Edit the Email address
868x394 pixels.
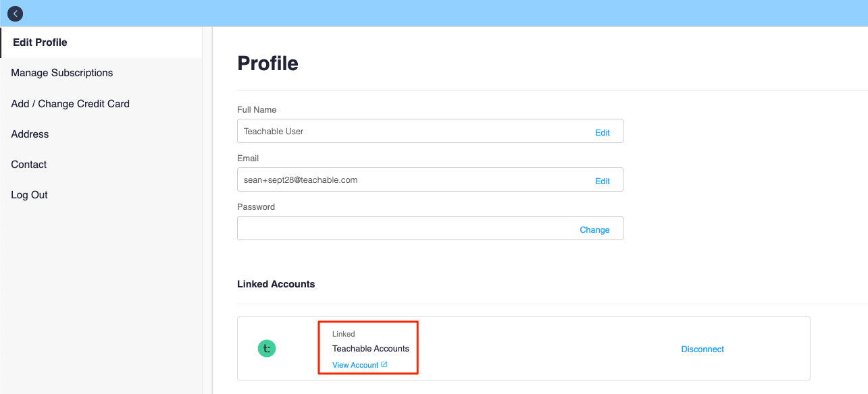click(x=603, y=181)
